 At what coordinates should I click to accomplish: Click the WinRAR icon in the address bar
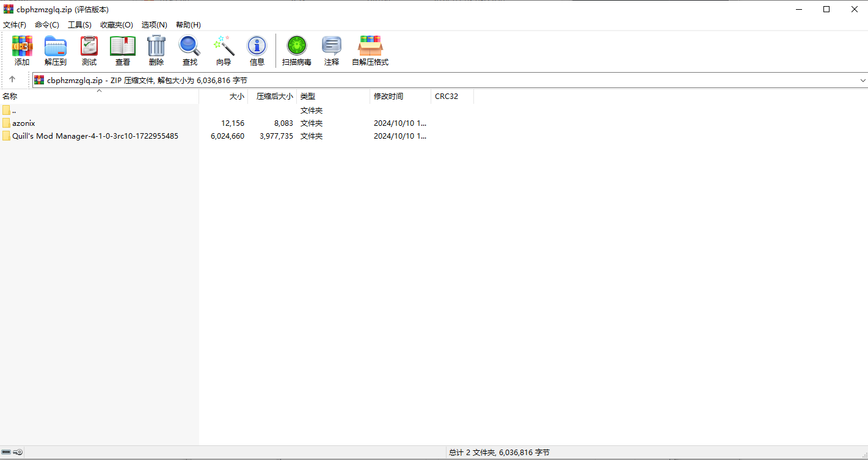point(39,80)
